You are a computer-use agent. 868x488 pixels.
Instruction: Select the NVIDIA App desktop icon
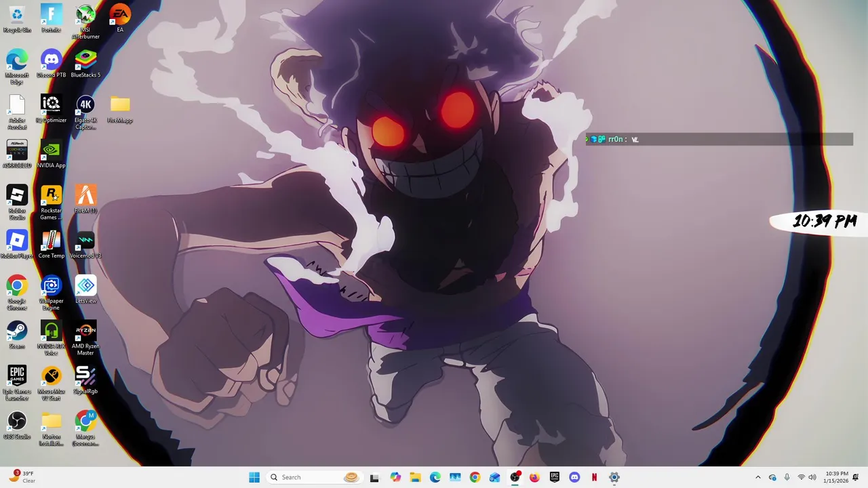click(51, 155)
